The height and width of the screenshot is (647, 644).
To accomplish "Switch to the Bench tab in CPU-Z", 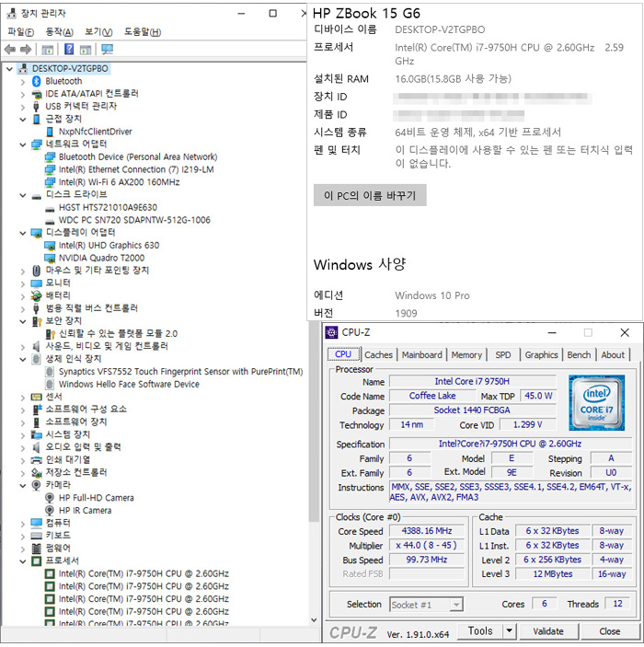I will 579,355.
